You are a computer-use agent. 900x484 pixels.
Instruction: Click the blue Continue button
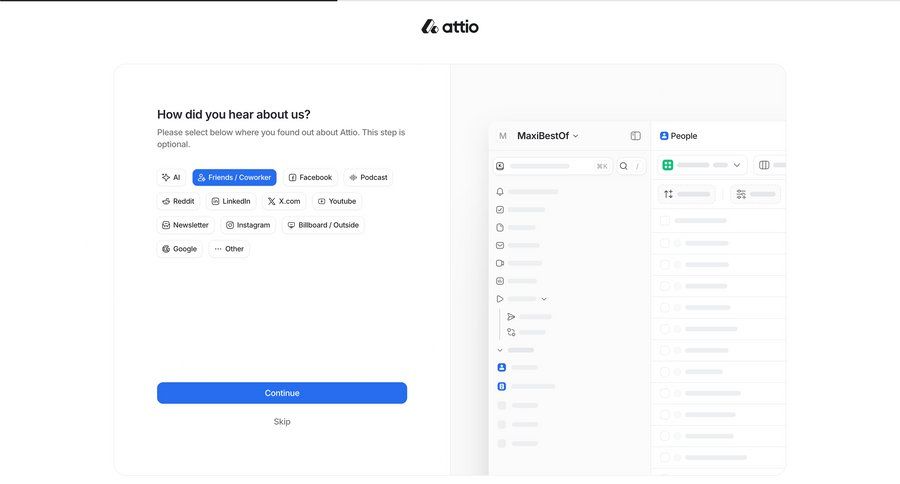point(282,393)
